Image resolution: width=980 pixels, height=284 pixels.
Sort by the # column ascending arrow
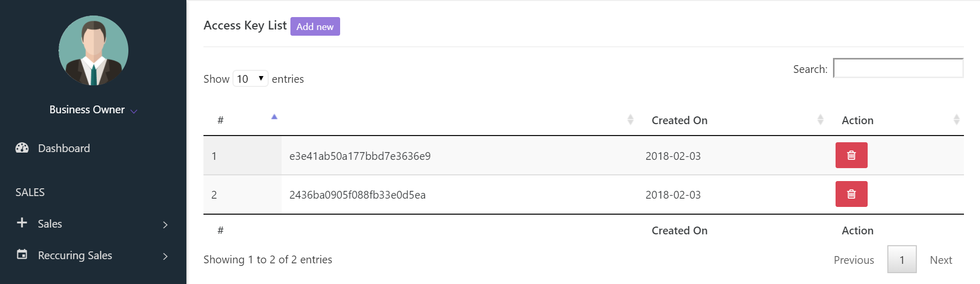click(274, 117)
